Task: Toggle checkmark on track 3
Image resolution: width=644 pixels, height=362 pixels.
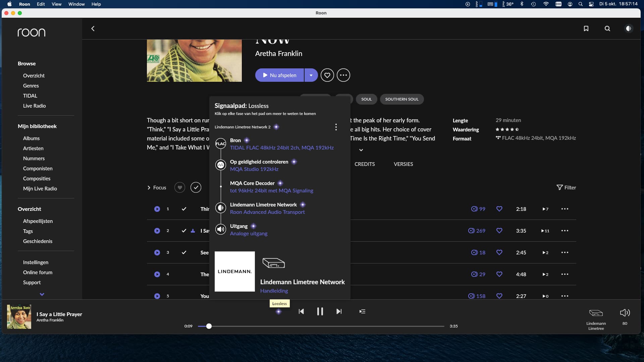Action: 184,252
